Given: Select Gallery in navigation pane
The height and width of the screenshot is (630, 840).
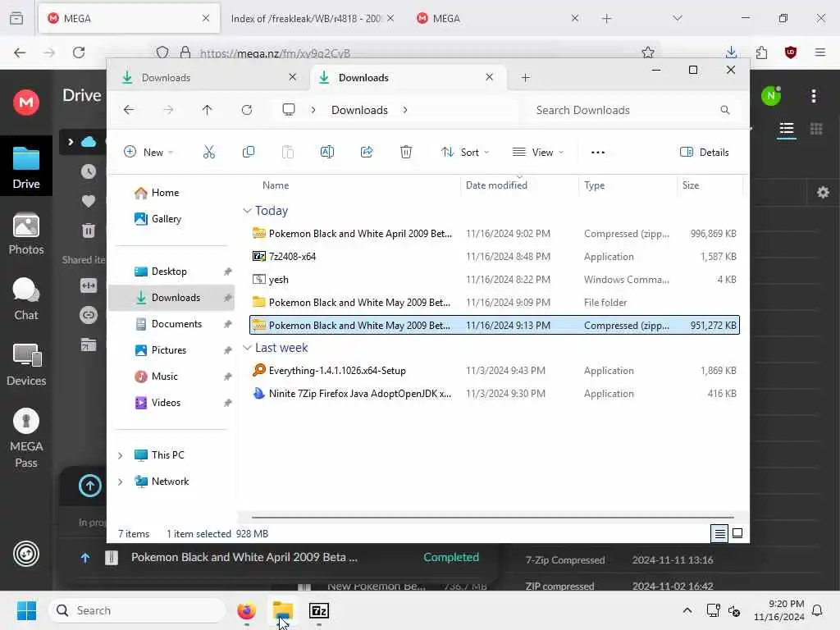Looking at the screenshot, I should (x=166, y=219).
